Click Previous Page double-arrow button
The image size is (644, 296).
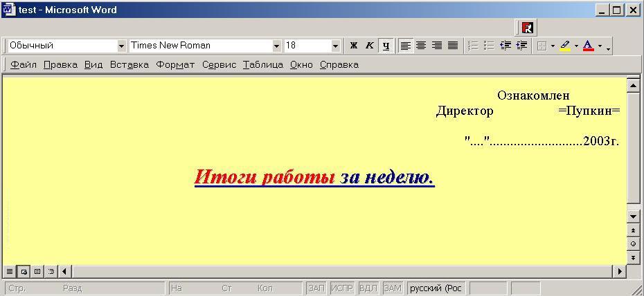pyautogui.click(x=633, y=230)
